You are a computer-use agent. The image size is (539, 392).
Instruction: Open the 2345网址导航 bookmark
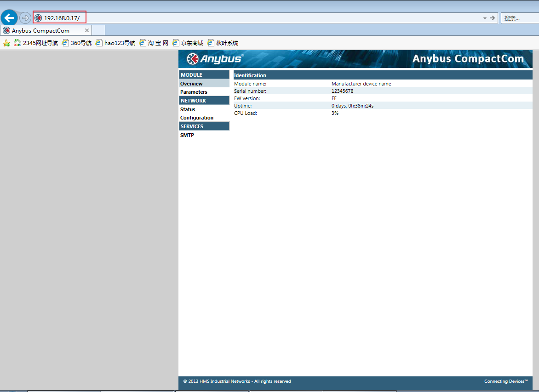pyautogui.click(x=36, y=43)
